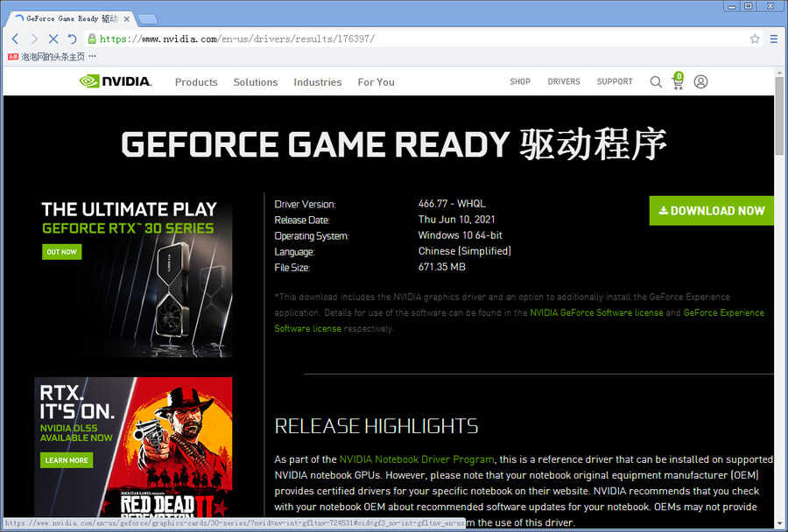Open the site search magnifier icon
Viewport: 788px width, 532px height.
click(656, 81)
